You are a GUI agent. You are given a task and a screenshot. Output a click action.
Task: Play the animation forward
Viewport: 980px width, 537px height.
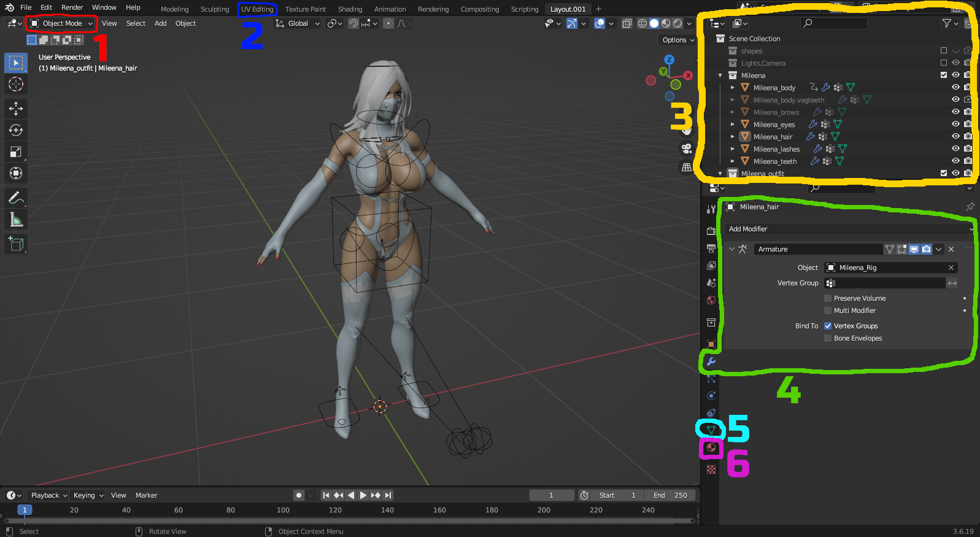coord(363,495)
